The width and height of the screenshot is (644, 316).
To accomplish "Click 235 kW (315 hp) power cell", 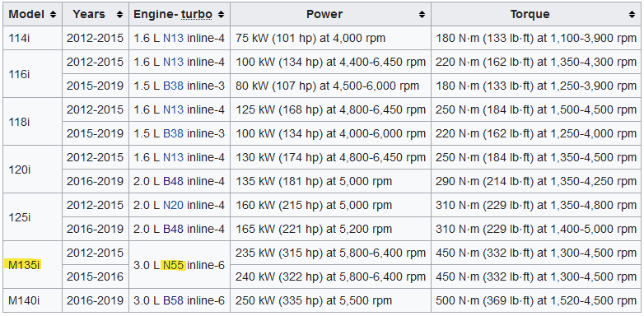I will 330,253.
